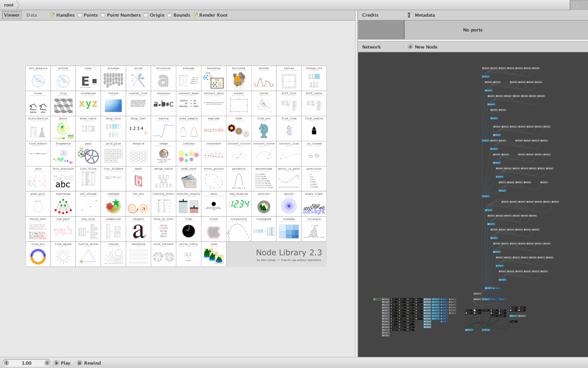Select the true_arc ring tile
This screenshot has height=368, width=588.
pos(38,254)
